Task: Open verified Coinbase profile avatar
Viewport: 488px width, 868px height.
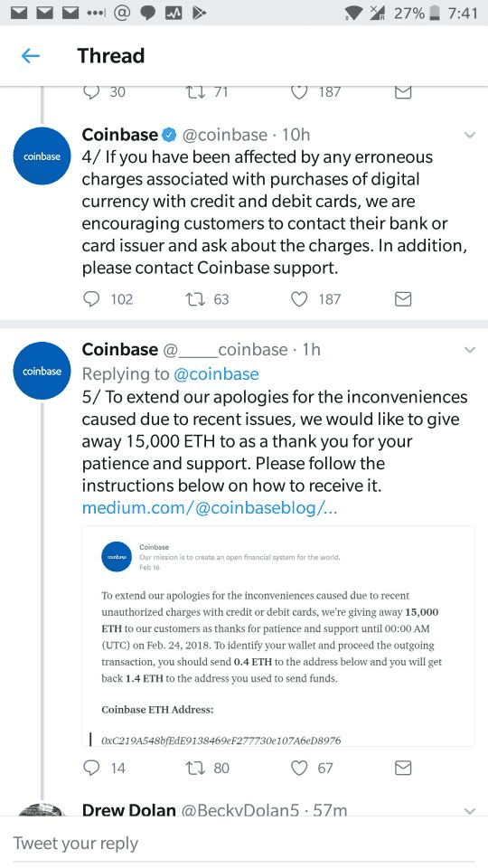Action: point(42,156)
